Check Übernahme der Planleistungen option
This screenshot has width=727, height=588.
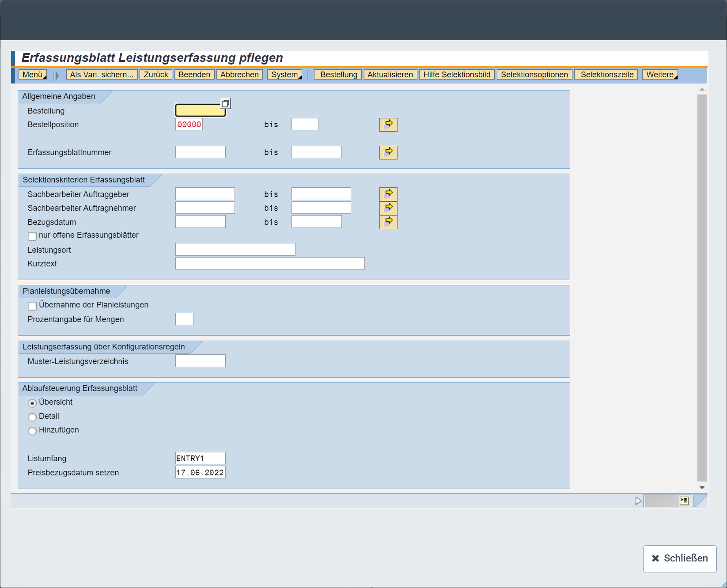tap(32, 306)
